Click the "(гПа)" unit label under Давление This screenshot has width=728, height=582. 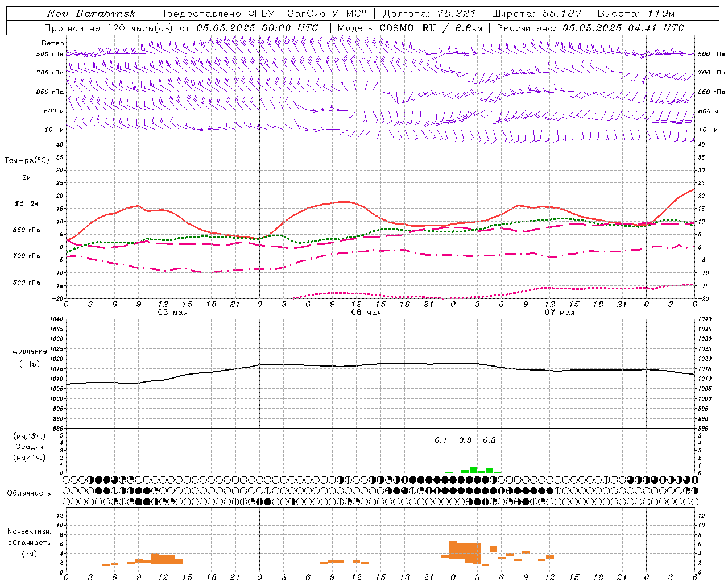click(30, 364)
